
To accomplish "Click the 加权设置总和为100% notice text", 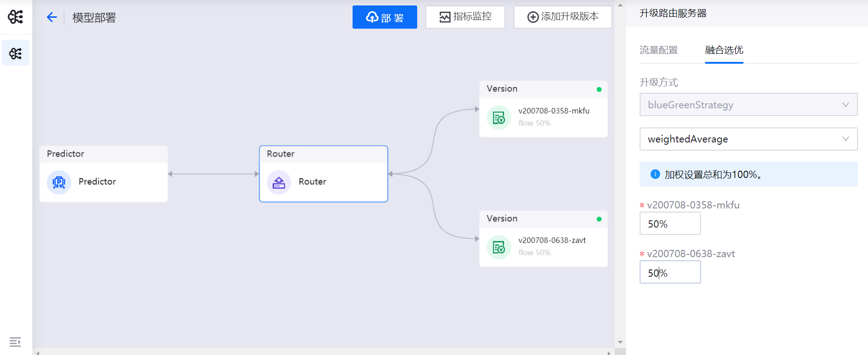I will pos(713,174).
